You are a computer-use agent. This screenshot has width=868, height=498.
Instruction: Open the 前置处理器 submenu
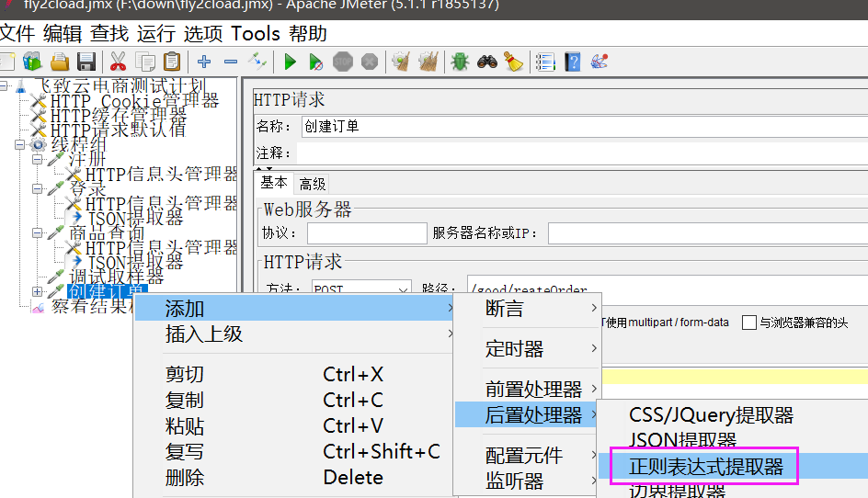528,389
